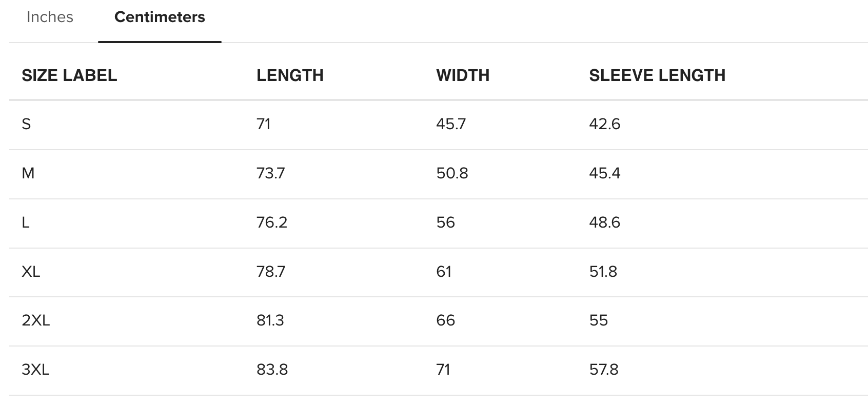Select the 3XL size label
The height and width of the screenshot is (407, 868).
point(36,370)
